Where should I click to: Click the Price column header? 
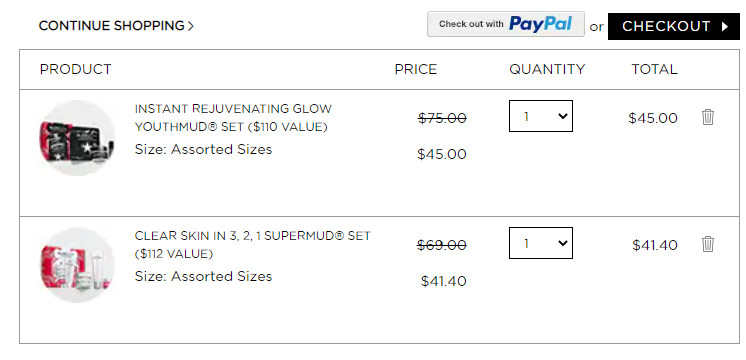point(416,69)
